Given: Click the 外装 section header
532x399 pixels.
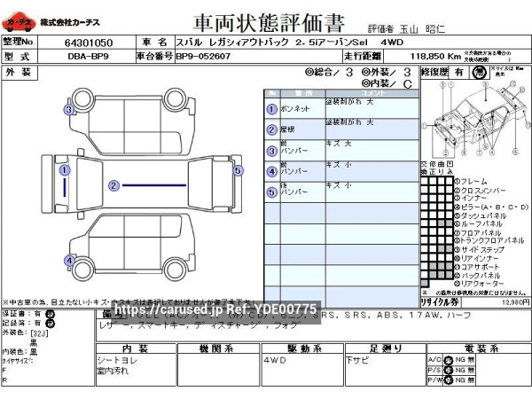Looking at the screenshot, I should pyautogui.click(x=17, y=70).
